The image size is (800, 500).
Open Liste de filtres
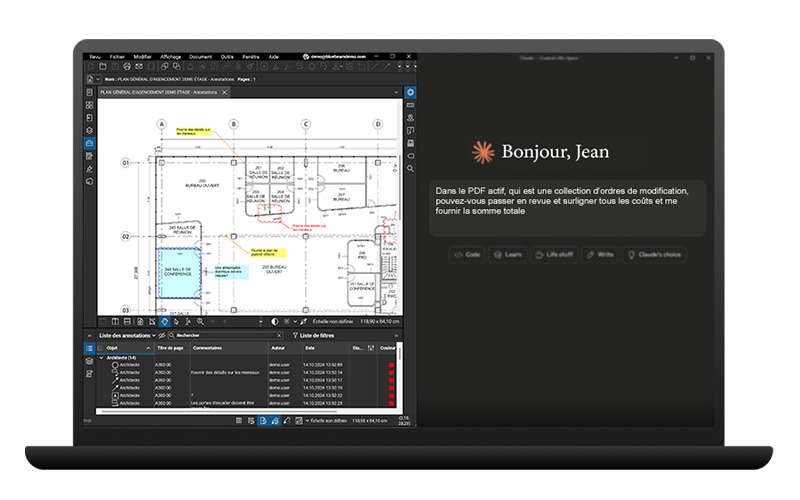[x=313, y=335]
